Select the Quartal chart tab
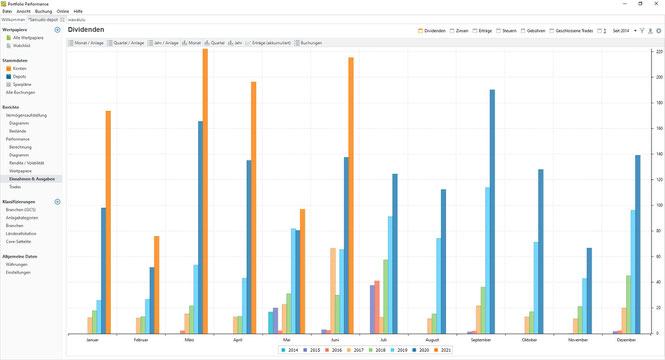 (215, 43)
